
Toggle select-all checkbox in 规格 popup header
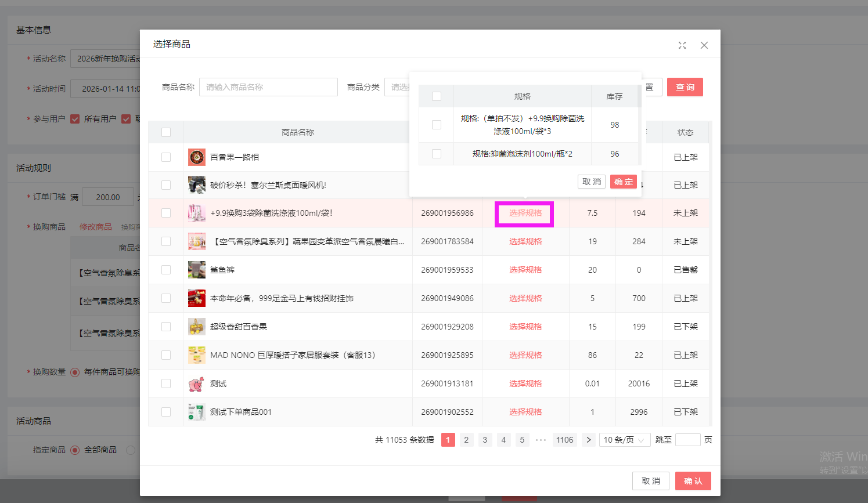coord(437,96)
